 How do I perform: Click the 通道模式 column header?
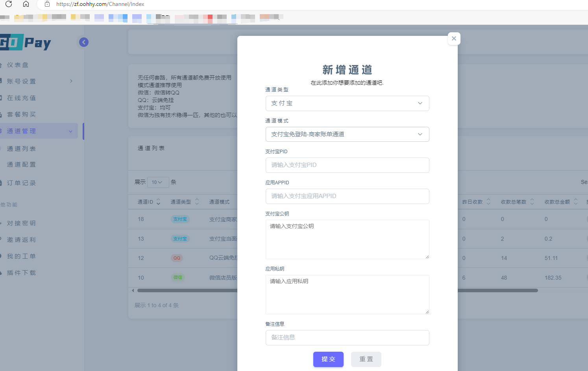click(x=219, y=202)
